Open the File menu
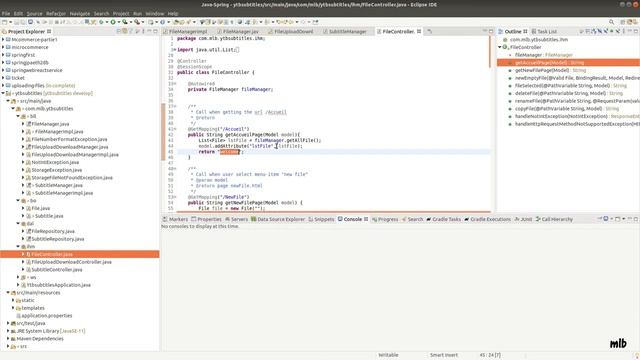Image resolution: width=640 pixels, height=360 pixels. 6,13
